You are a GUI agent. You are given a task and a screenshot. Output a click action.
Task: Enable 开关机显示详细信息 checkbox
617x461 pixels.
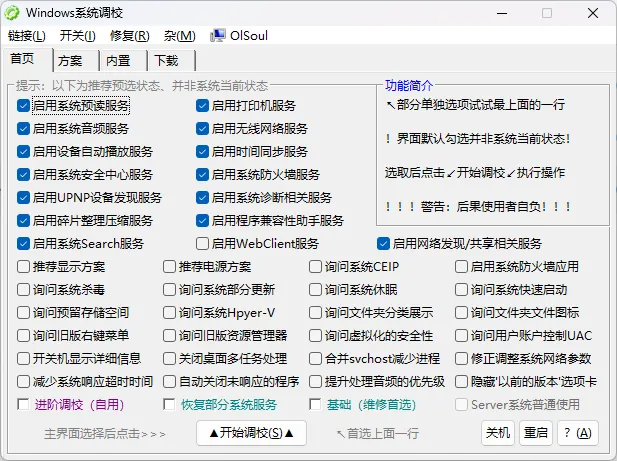tap(24, 359)
